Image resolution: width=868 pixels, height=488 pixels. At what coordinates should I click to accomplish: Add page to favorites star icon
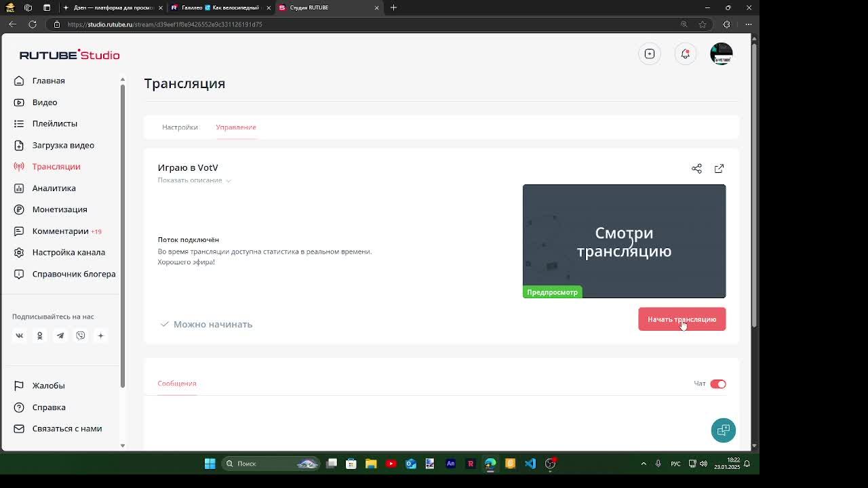(703, 24)
